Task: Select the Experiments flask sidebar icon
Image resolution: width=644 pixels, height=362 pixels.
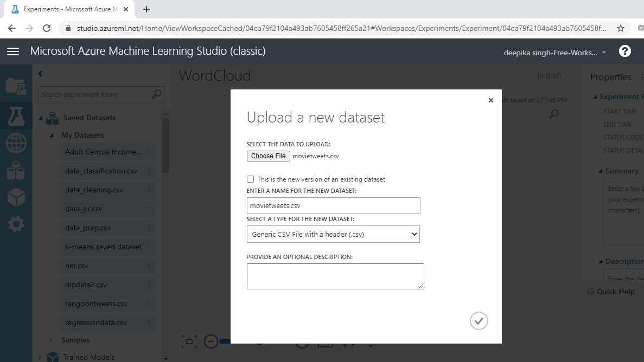Action: point(16,116)
